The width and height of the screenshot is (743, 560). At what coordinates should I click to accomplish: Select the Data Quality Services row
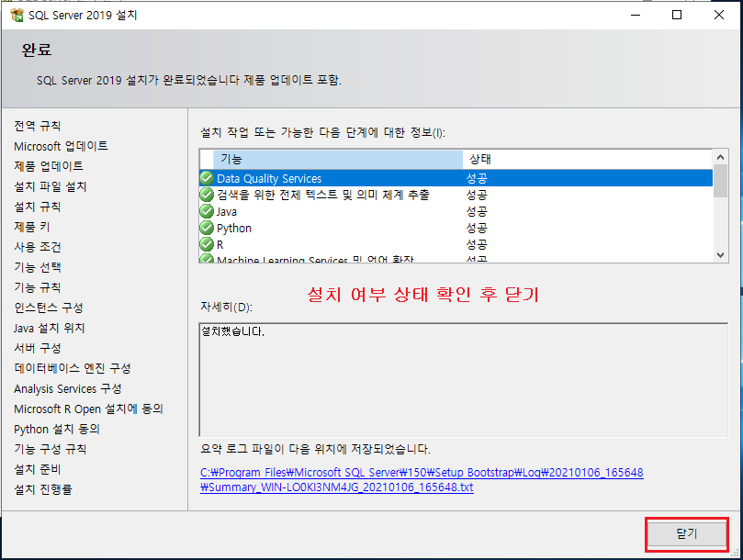click(456, 178)
